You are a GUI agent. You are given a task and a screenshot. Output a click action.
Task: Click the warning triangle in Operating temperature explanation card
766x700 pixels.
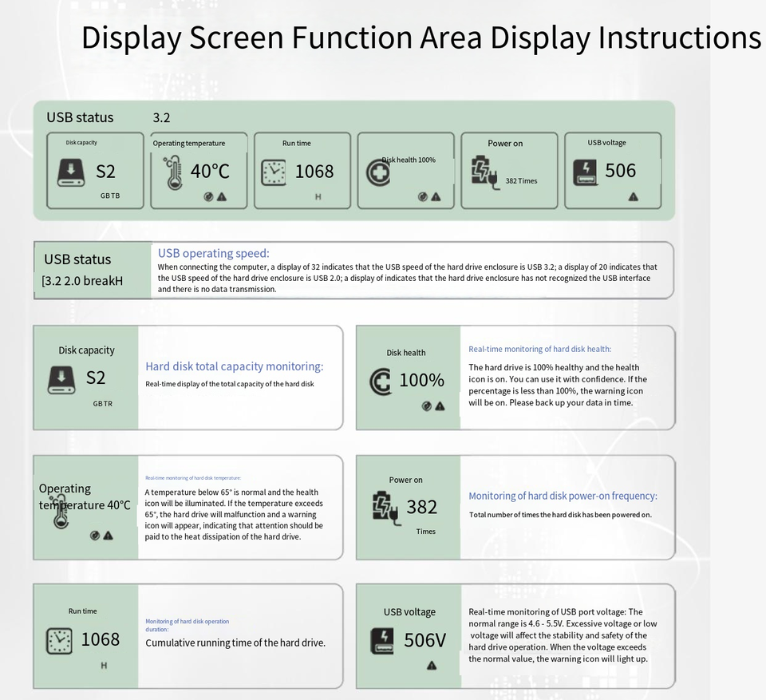click(x=108, y=536)
